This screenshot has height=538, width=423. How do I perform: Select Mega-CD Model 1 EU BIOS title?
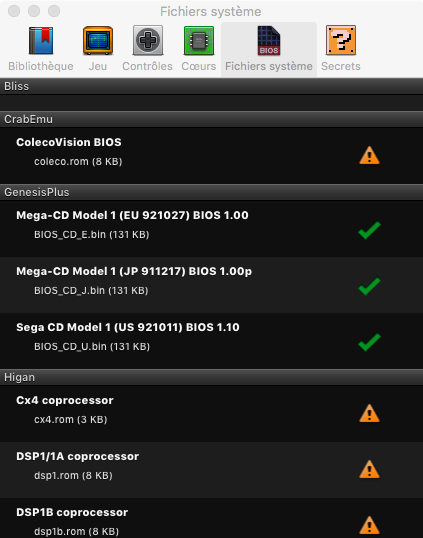pos(132,215)
